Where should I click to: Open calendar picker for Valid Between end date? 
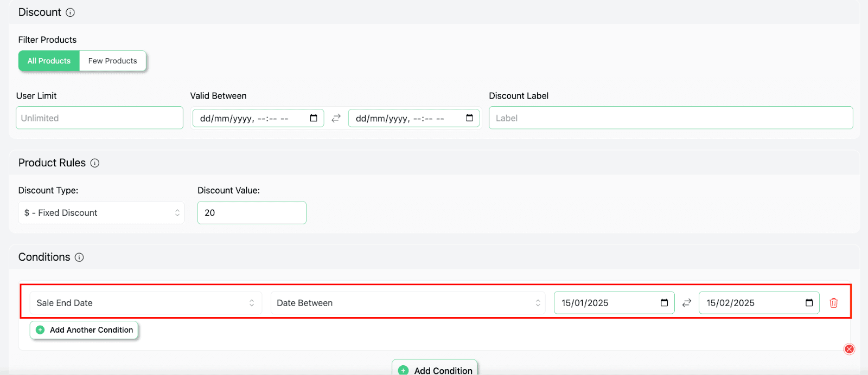tap(469, 118)
